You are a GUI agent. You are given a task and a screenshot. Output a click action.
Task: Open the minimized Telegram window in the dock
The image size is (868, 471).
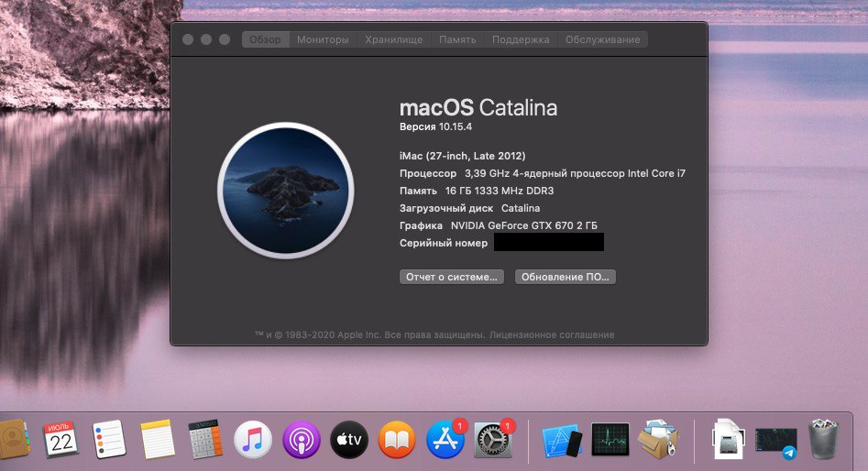point(776,442)
